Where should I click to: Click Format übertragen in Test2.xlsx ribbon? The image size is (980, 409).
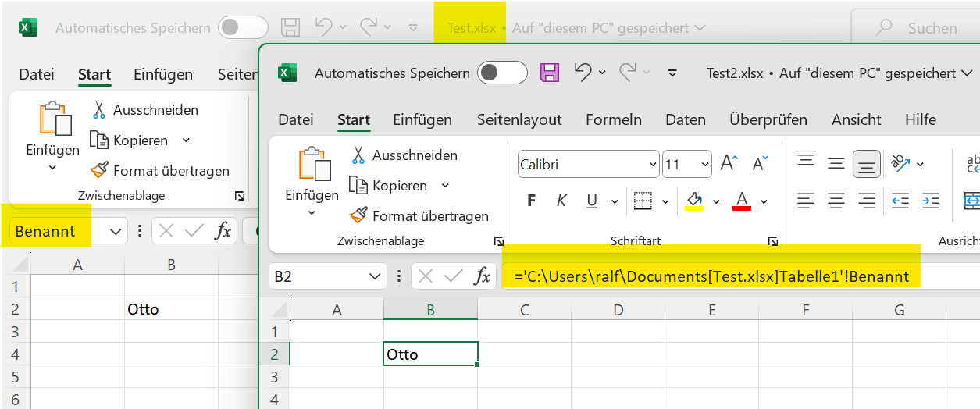click(419, 216)
